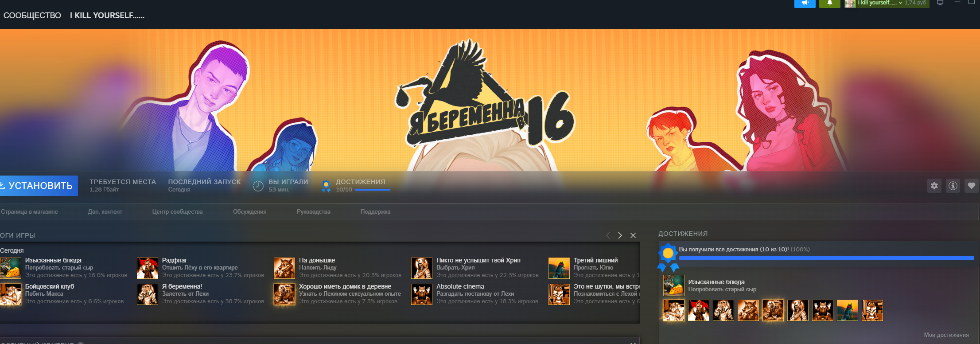Select the village tractor icon in ДОСТИЖЕНИЯ panel
The image size is (980, 344).
pos(773,310)
